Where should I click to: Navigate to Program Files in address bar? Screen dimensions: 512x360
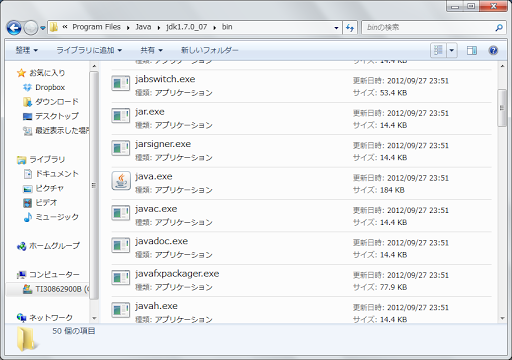tap(96, 27)
